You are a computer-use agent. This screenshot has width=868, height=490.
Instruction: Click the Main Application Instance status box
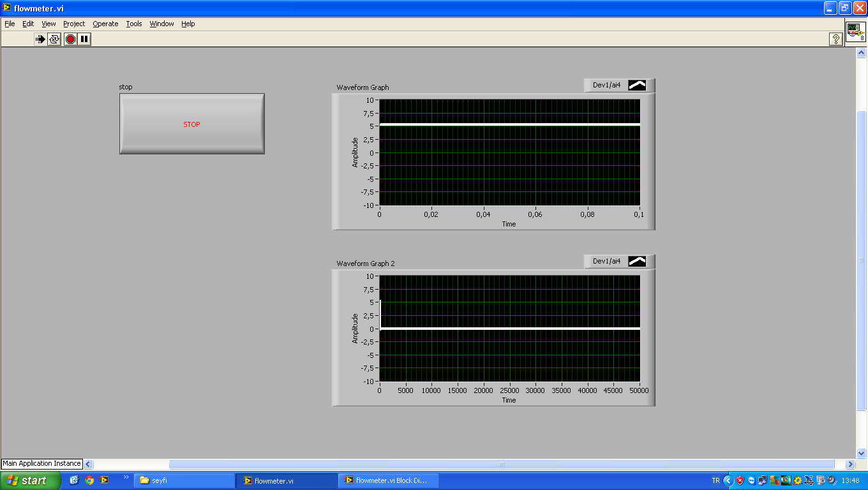pyautogui.click(x=42, y=464)
